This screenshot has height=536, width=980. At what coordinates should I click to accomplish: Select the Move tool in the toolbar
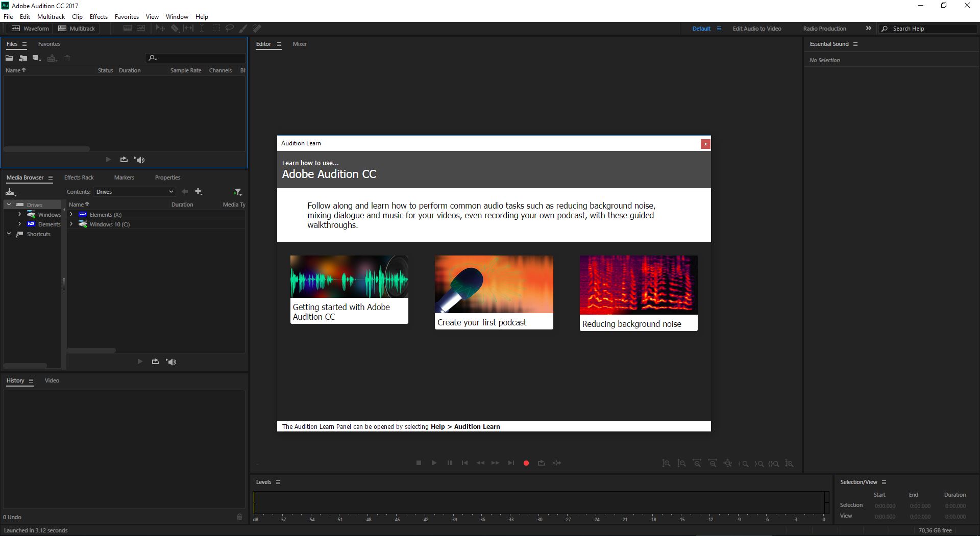pos(160,29)
